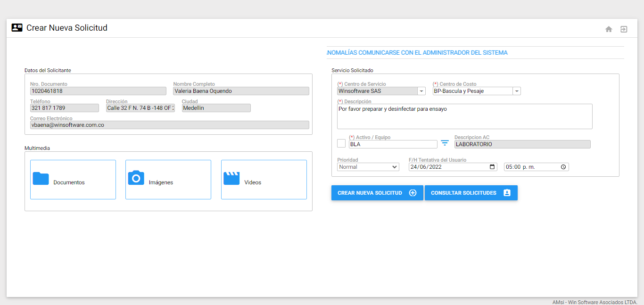Click the Servicio Solicitado section label

pyautogui.click(x=352, y=70)
